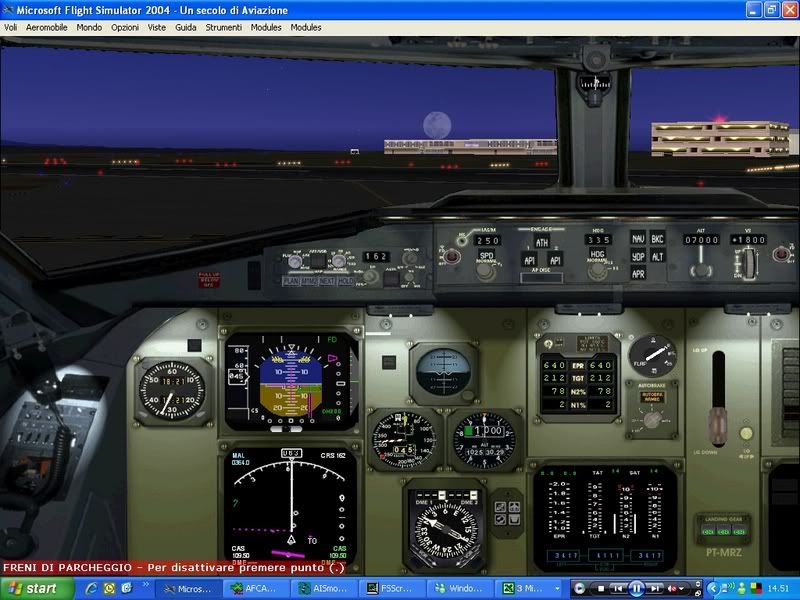Open the Opzioni menu
800x600 pixels.
click(125, 28)
